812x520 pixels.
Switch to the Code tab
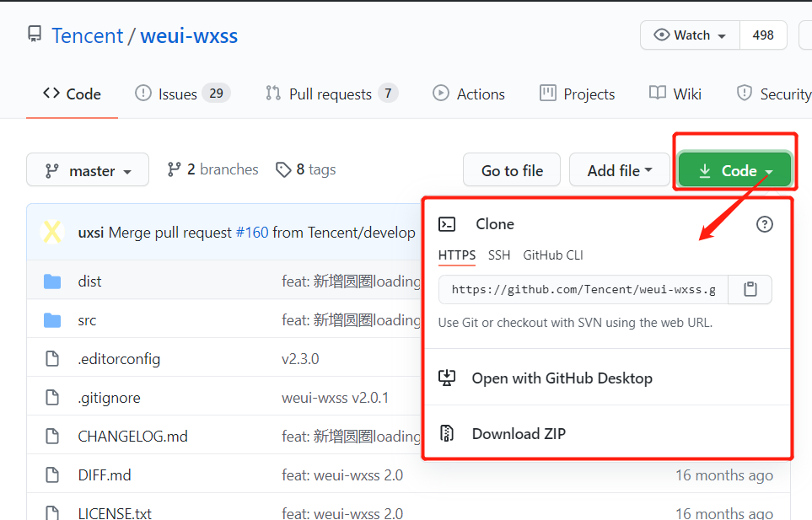pyautogui.click(x=72, y=94)
